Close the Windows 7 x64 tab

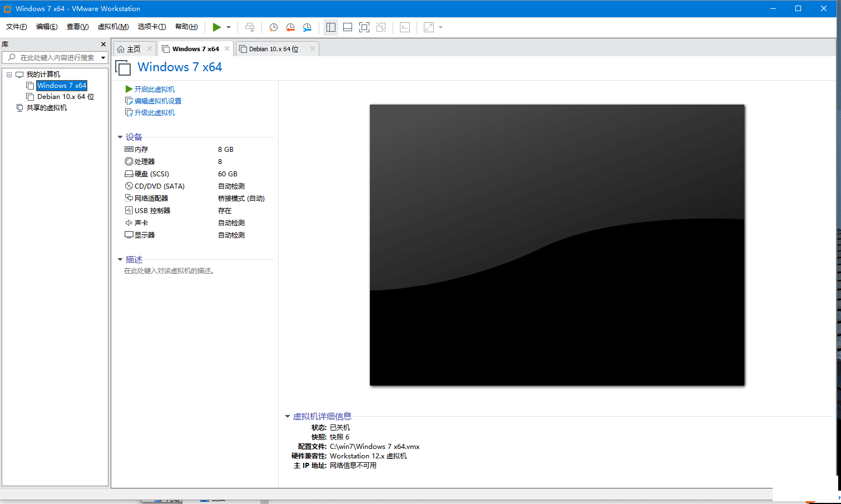pyautogui.click(x=227, y=48)
